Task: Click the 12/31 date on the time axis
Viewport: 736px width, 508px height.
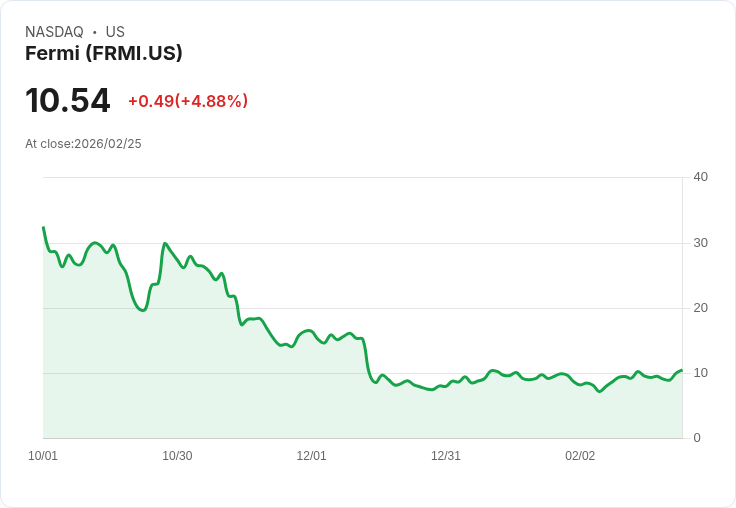Action: click(x=446, y=456)
